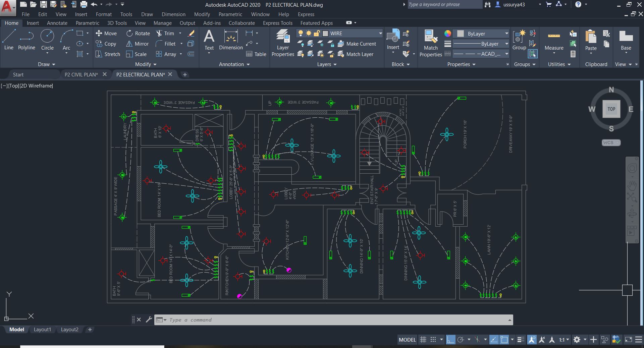The width and height of the screenshot is (644, 348).
Task: Click the Move tool
Action: tap(106, 33)
